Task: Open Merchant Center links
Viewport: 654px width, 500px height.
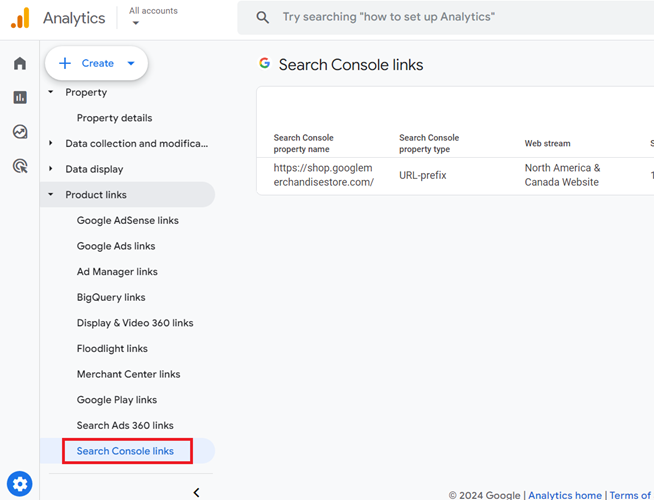Action: click(128, 374)
